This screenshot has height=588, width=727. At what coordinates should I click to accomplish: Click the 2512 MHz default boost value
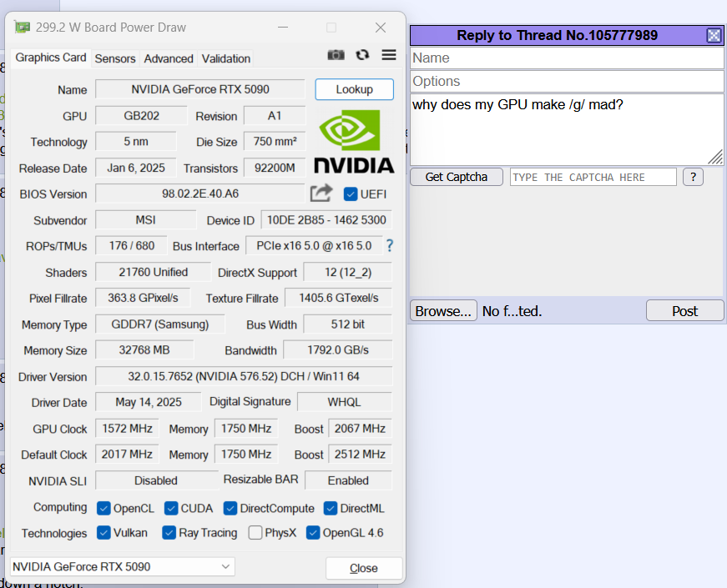pyautogui.click(x=361, y=455)
